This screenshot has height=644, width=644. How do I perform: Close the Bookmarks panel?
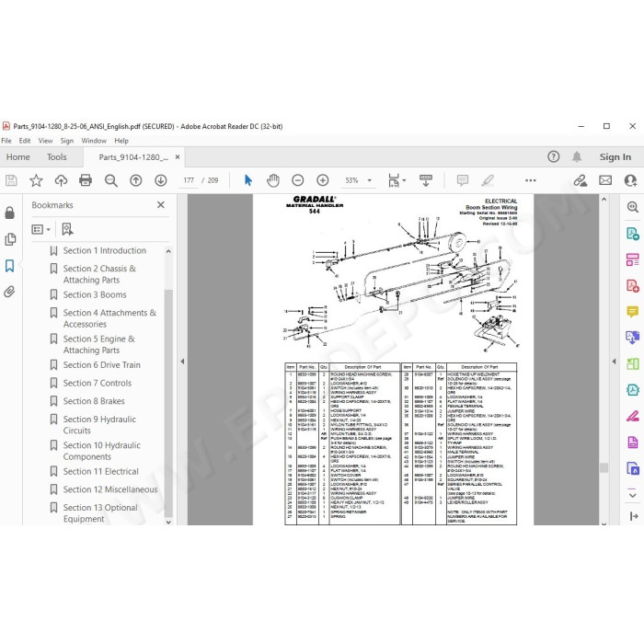click(x=161, y=204)
